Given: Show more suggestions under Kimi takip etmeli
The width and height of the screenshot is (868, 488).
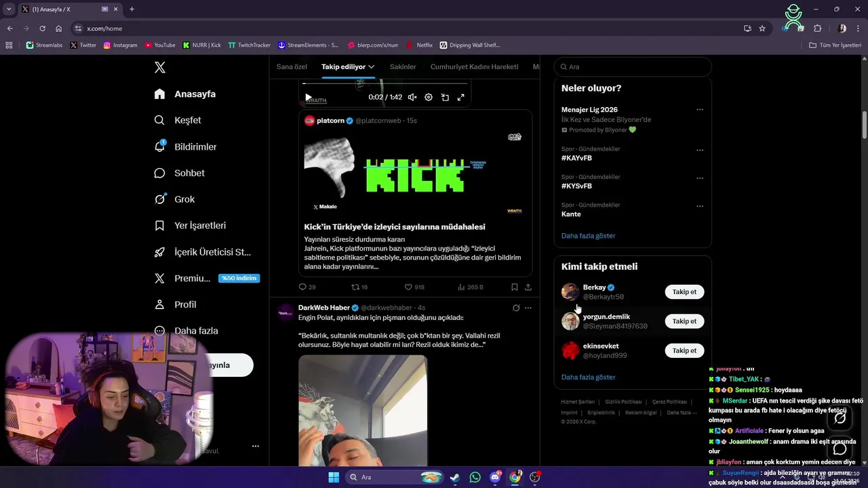Looking at the screenshot, I should [x=588, y=377].
